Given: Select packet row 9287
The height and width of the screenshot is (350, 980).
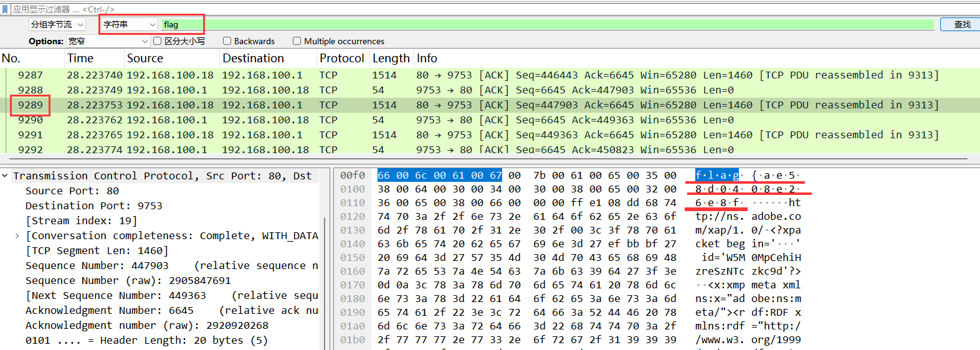Looking at the screenshot, I should click(x=490, y=75).
